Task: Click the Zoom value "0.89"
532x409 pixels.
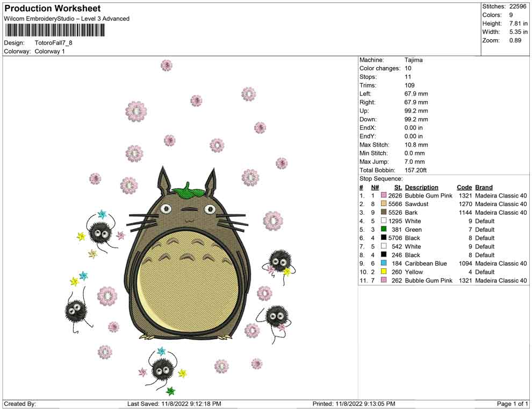Action: [515, 40]
